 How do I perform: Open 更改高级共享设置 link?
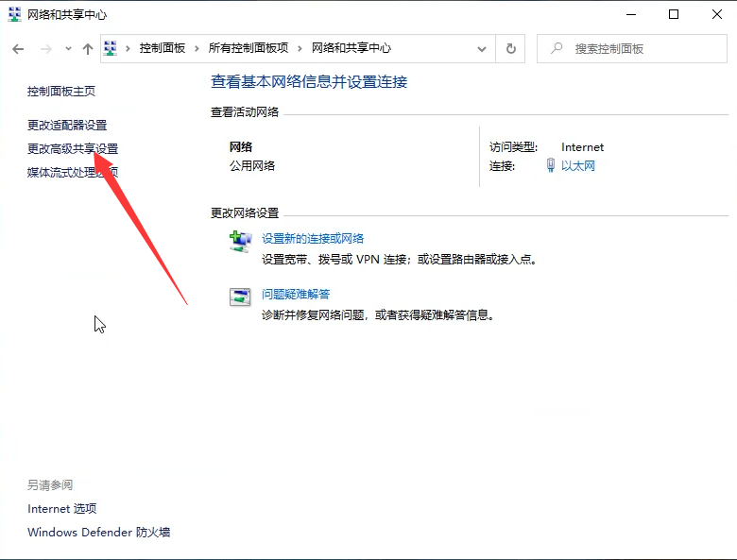pos(73,148)
